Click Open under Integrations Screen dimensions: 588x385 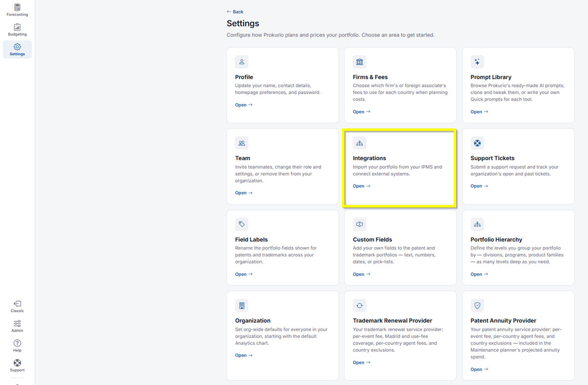coord(362,186)
